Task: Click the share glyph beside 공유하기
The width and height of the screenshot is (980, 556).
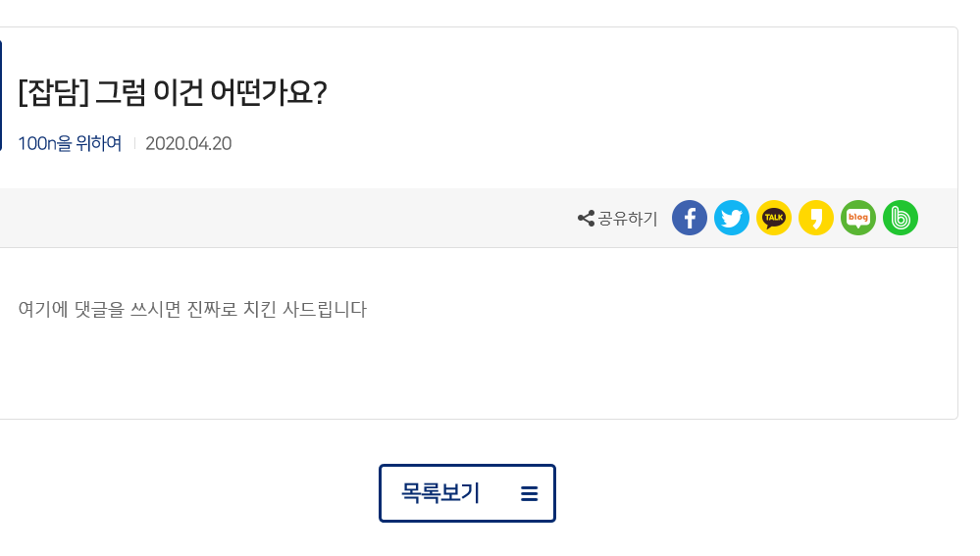Action: [586, 219]
